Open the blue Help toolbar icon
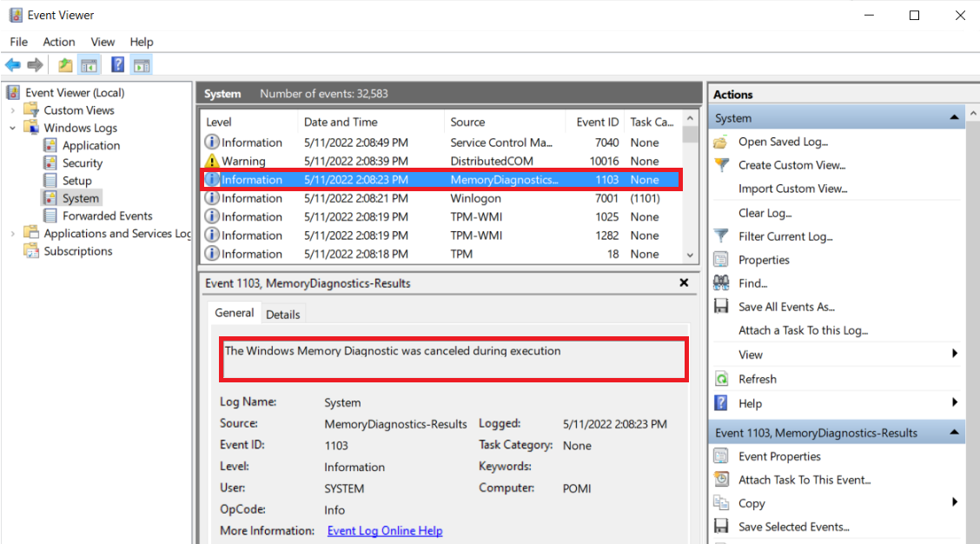Viewport: 980px width, 544px height. coord(117,64)
